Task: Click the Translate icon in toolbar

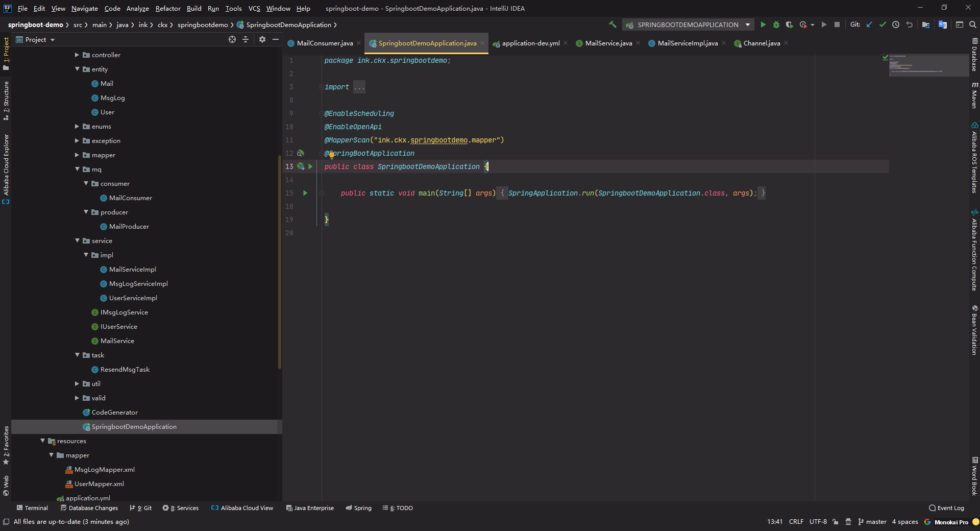Action: 943,25
